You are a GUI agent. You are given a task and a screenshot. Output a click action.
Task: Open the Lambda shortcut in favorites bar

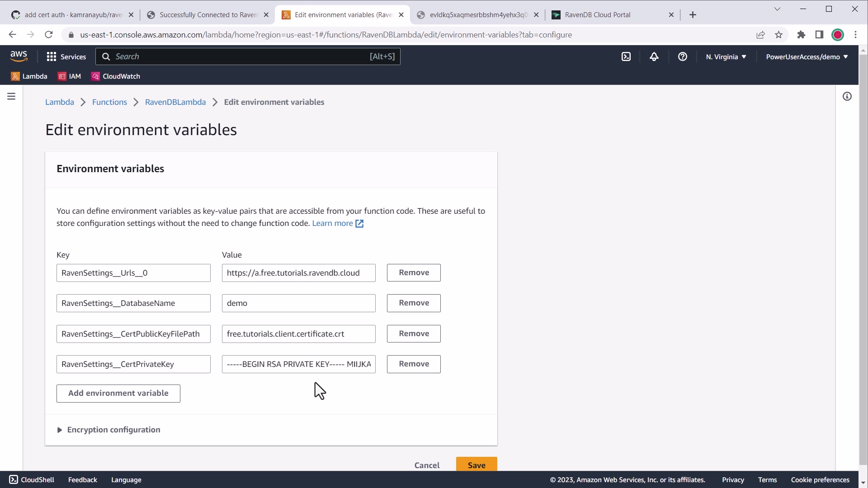coord(29,76)
